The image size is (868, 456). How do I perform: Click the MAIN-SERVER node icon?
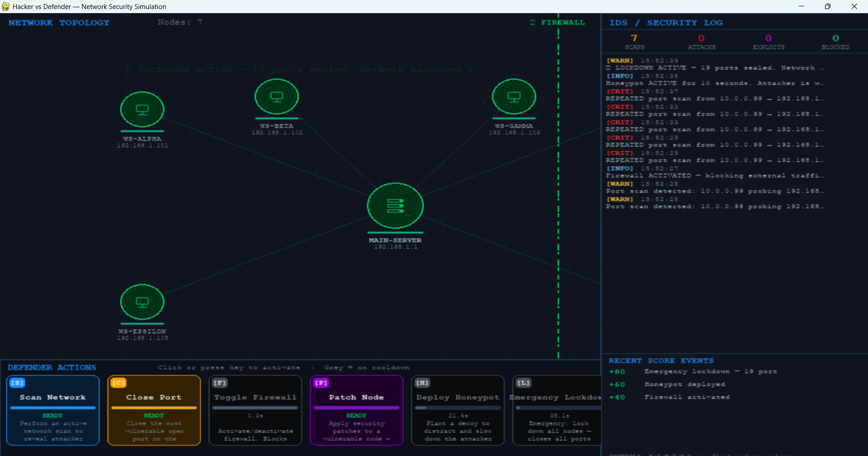click(x=395, y=205)
